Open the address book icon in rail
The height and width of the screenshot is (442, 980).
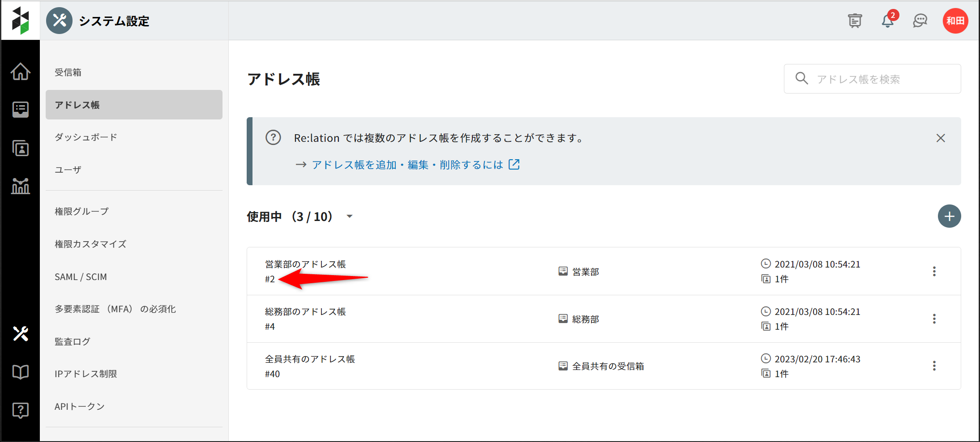pyautogui.click(x=21, y=148)
